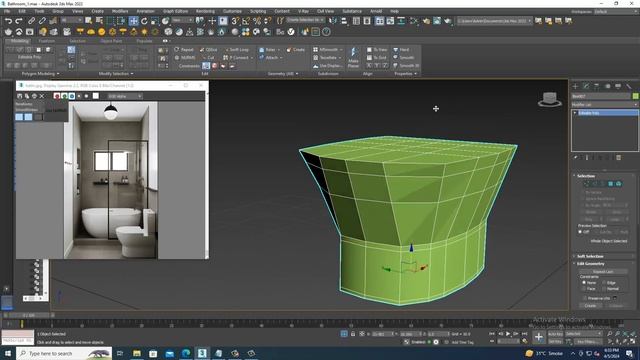Select Preview Selection Off radio button
640x360 pixels.
click(x=580, y=232)
